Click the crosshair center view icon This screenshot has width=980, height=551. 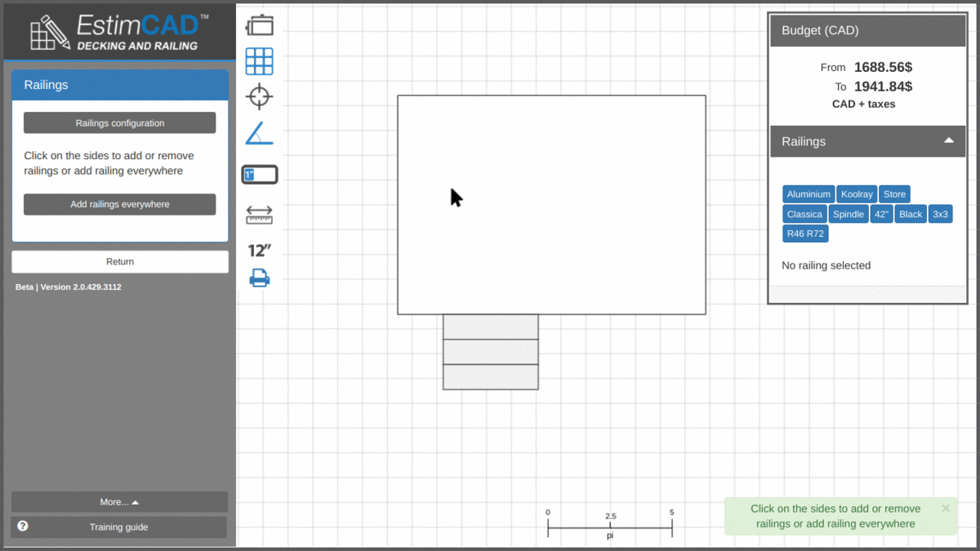(x=260, y=96)
